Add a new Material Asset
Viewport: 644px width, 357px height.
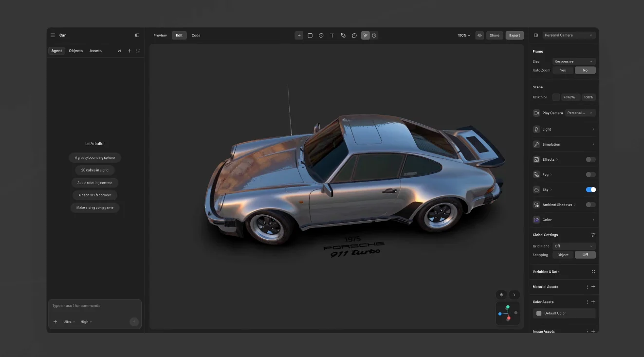point(593,287)
